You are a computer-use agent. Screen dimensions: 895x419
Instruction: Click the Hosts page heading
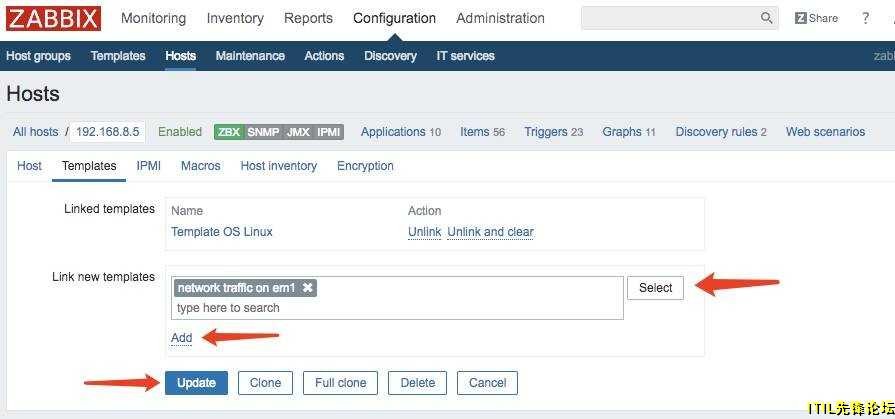pyautogui.click(x=33, y=94)
